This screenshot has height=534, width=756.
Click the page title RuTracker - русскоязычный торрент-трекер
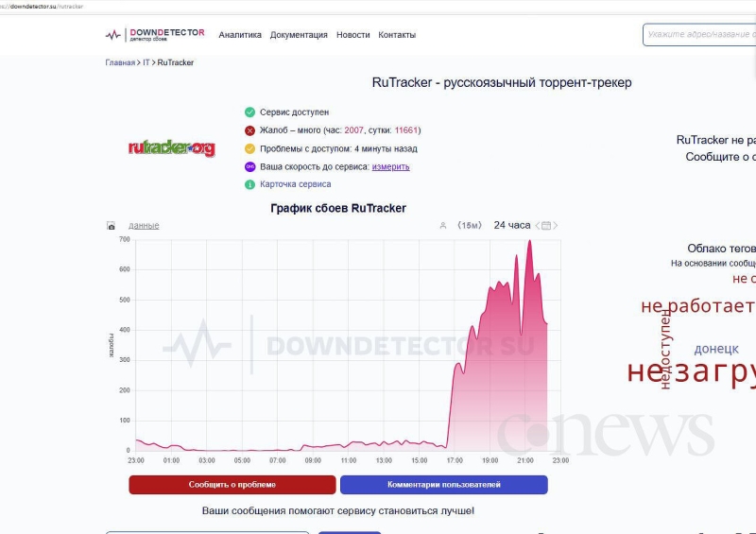(x=502, y=82)
